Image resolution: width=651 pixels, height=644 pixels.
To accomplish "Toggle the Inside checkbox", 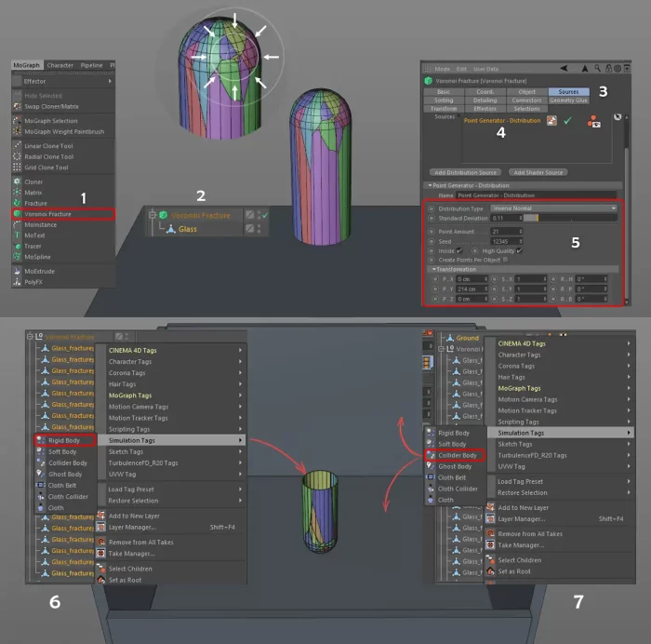I will click(x=459, y=250).
